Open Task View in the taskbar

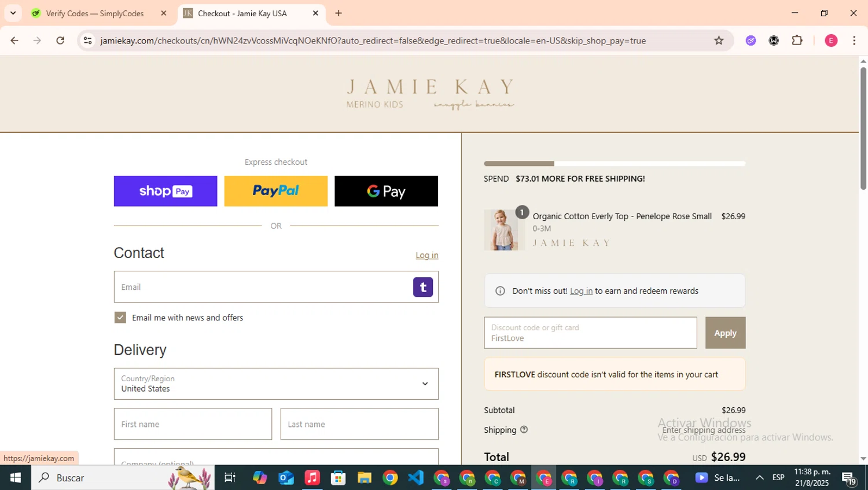[x=230, y=478]
